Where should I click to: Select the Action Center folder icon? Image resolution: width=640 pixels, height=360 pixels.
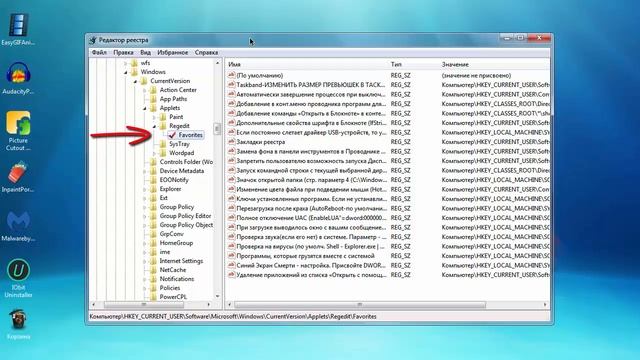point(153,90)
